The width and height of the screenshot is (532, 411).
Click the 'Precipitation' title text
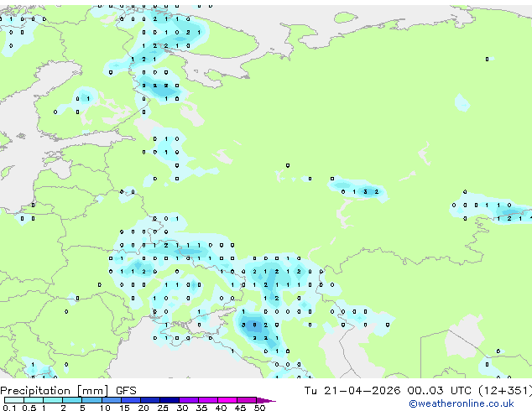click(35, 391)
